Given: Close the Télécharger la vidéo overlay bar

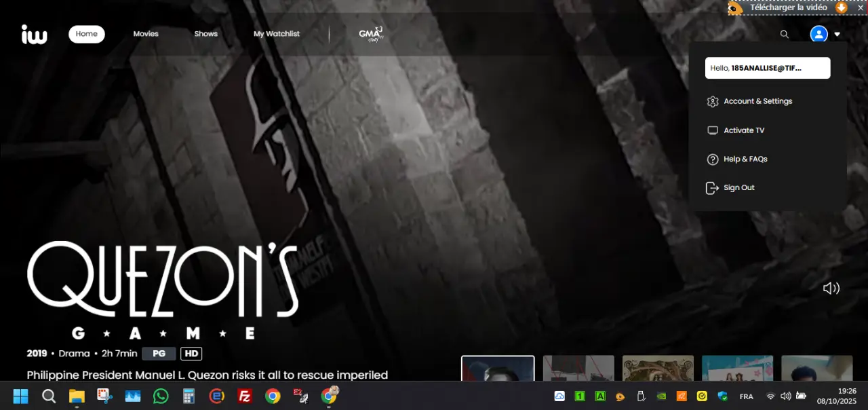Looking at the screenshot, I should pyautogui.click(x=860, y=7).
